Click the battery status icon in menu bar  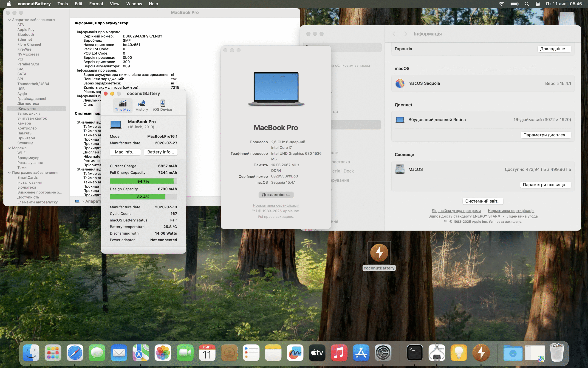tap(515, 4)
